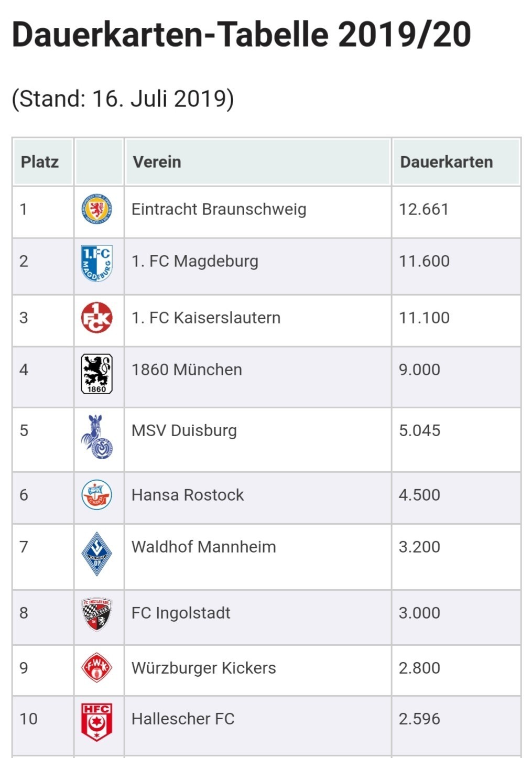The width and height of the screenshot is (532, 758).
Task: Click the Verein column header
Action: click(x=157, y=162)
